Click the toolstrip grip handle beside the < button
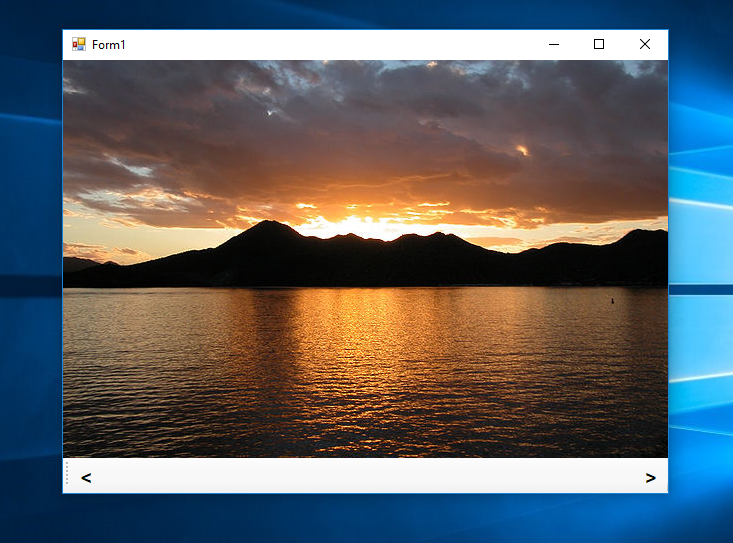Screen dimensions: 733x543 point(67,473)
